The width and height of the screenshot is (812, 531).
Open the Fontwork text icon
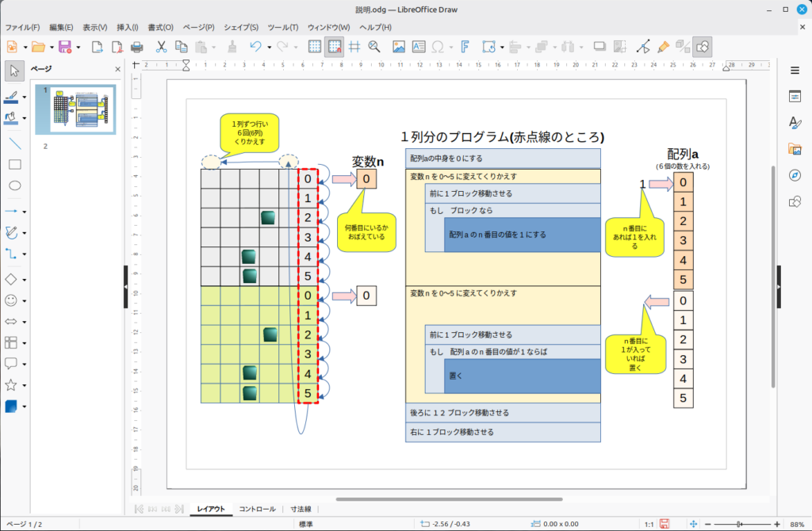[x=465, y=47]
